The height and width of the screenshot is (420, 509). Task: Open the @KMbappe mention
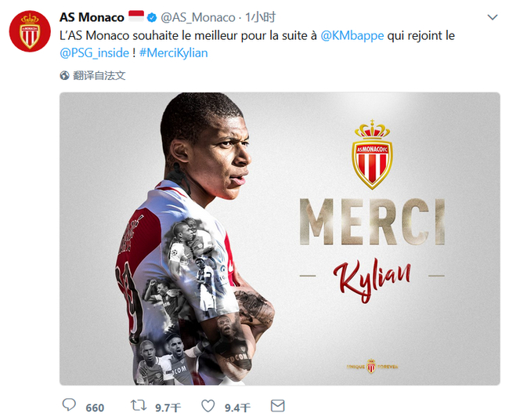coord(352,36)
